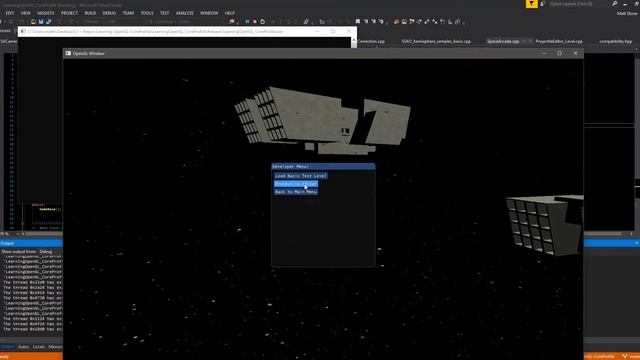
Task: Open the TEAM menu
Action: [128, 13]
